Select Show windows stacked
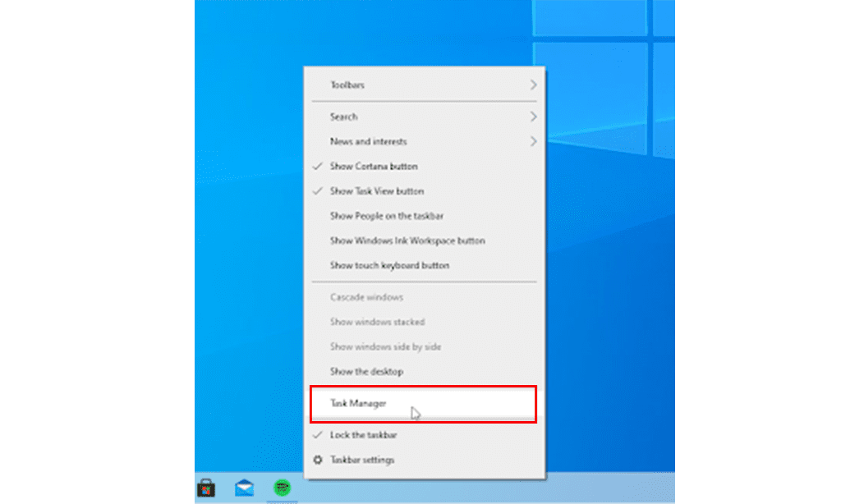This screenshot has width=841, height=504. pos(377,322)
